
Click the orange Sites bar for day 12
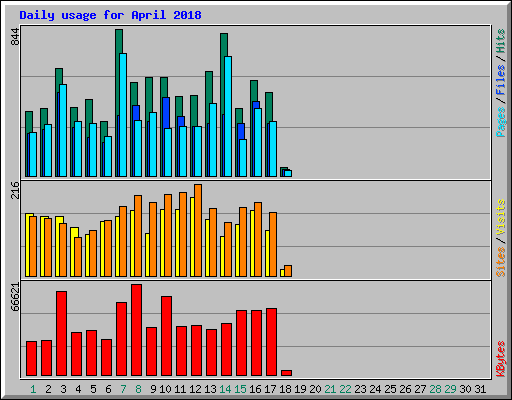(198, 230)
